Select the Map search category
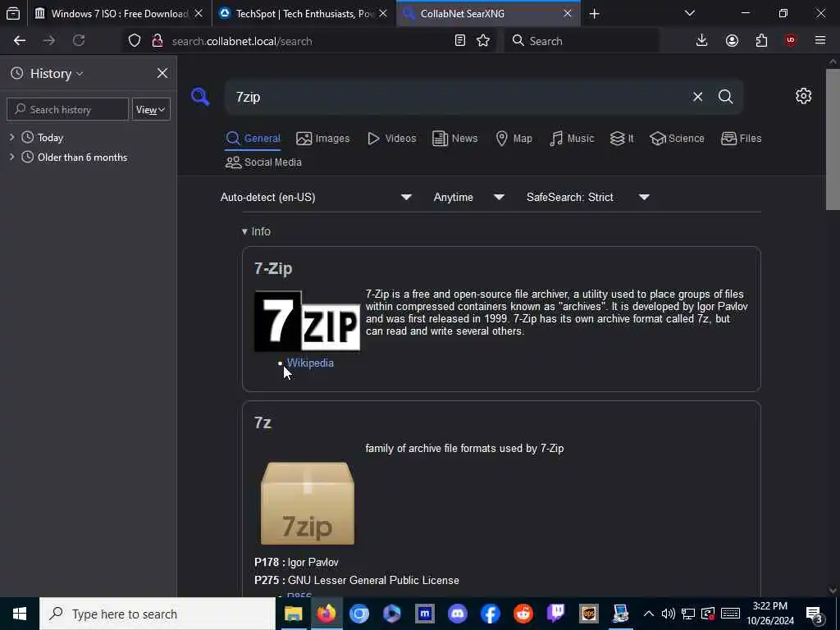 tap(514, 138)
